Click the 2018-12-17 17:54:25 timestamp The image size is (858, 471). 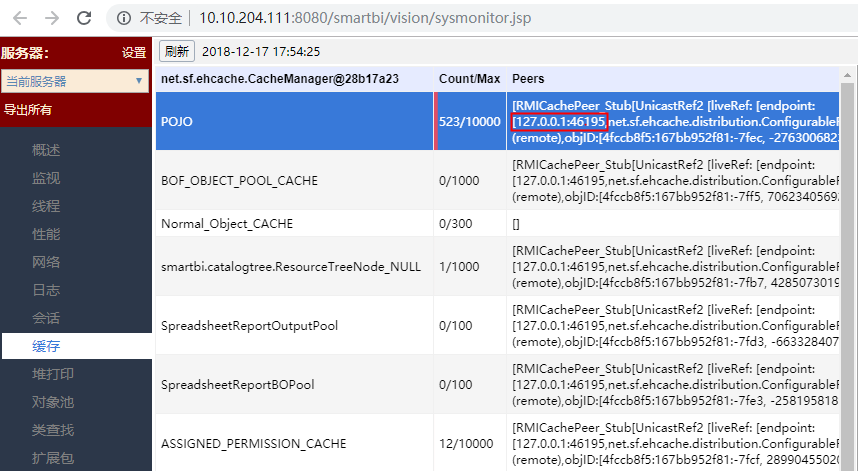pos(261,52)
